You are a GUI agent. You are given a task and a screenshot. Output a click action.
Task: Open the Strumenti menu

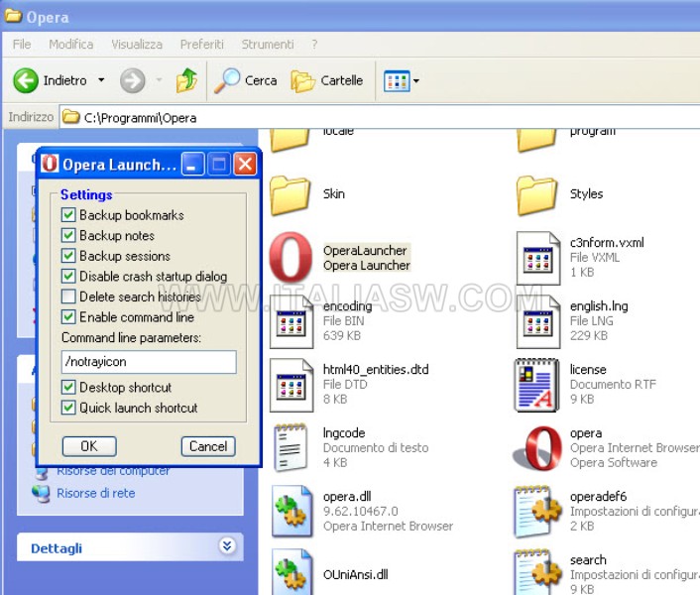coord(268,45)
